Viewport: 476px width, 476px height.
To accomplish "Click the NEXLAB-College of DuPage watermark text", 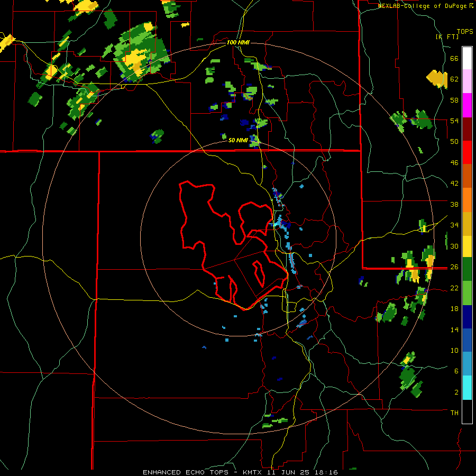I will click(425, 6).
